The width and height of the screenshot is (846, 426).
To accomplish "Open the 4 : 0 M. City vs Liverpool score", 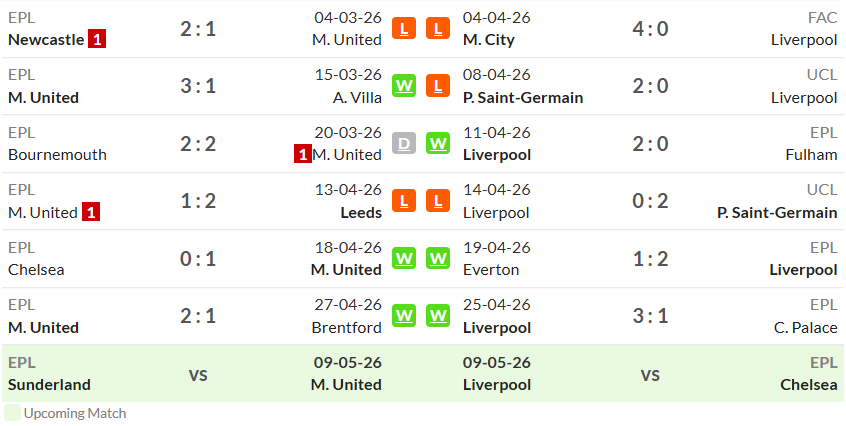I will pos(650,29).
